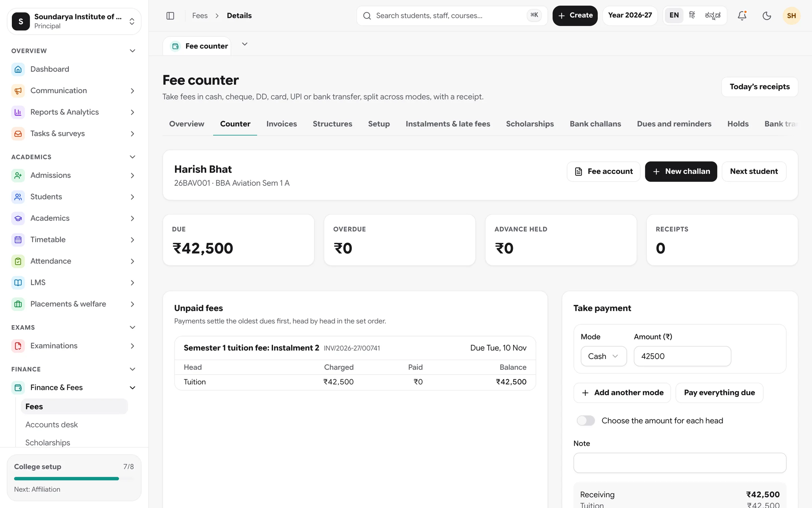Viewport: 812px width, 508px height.
Task: Click the Placements & welfare briefcase icon
Action: click(x=18, y=304)
